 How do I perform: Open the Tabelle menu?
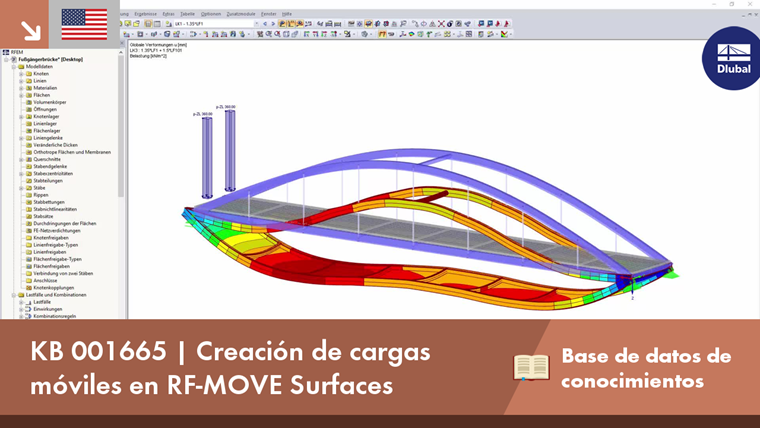click(187, 14)
